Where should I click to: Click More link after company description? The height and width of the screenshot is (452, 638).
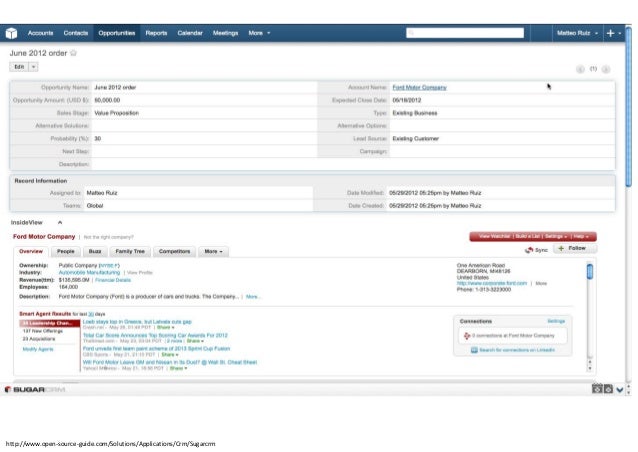[x=252, y=297]
